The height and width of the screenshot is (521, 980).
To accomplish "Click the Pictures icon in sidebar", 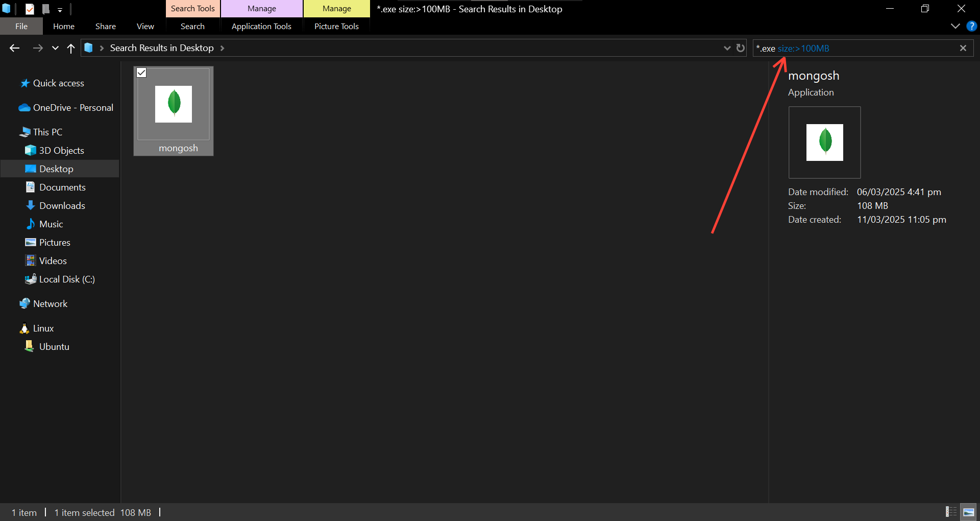I will (x=31, y=243).
